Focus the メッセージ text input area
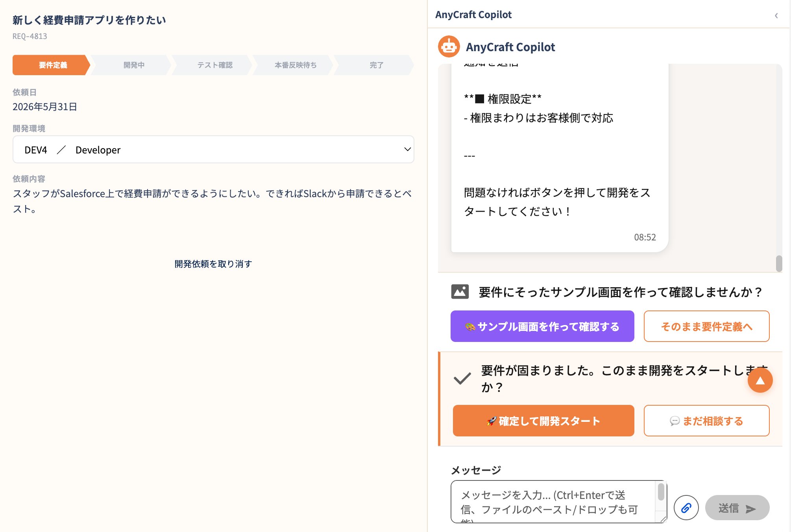The image size is (791, 532). pyautogui.click(x=558, y=502)
